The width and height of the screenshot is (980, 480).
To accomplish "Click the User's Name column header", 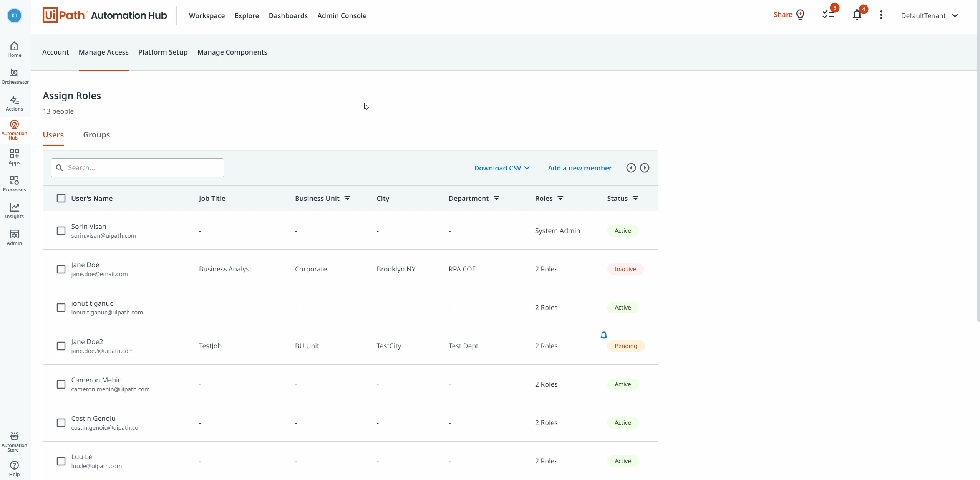I will point(92,199).
